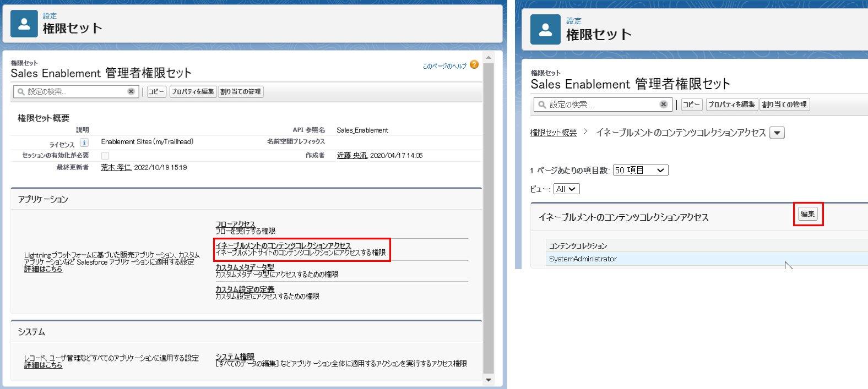Click edit properties button in left window
This screenshot has height=389, width=868.
[193, 91]
